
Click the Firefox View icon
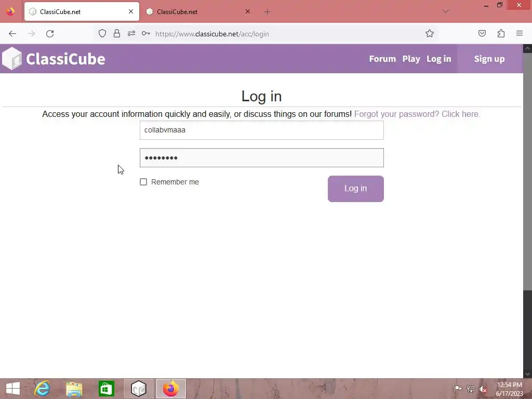pos(10,11)
